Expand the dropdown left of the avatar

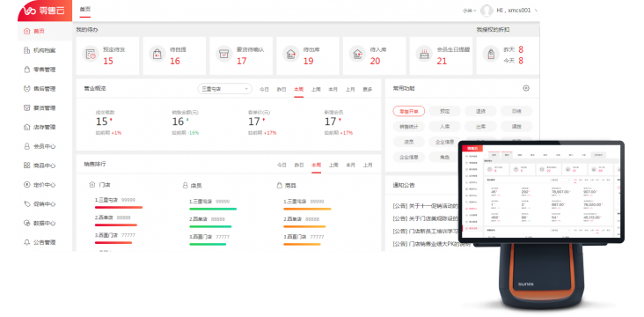coord(470,11)
